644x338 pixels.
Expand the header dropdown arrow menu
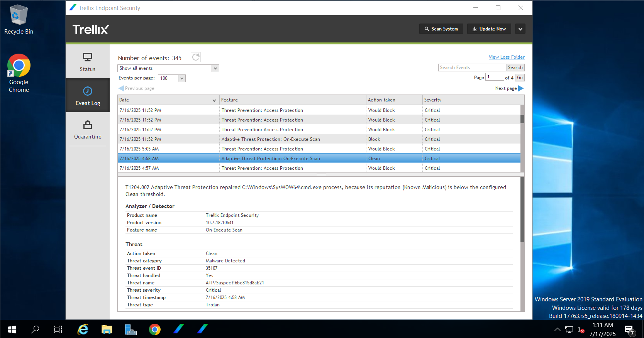point(520,29)
